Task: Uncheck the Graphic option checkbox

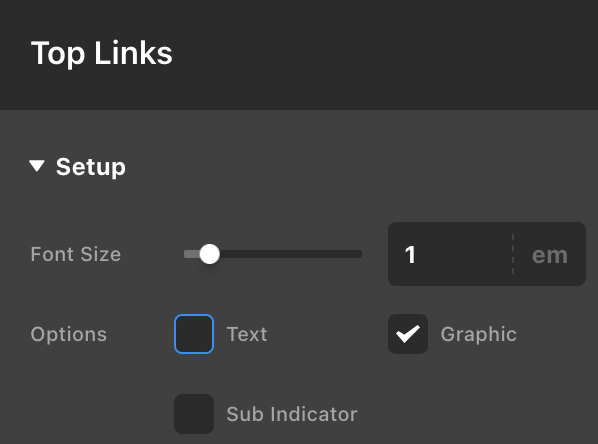Action: point(408,334)
